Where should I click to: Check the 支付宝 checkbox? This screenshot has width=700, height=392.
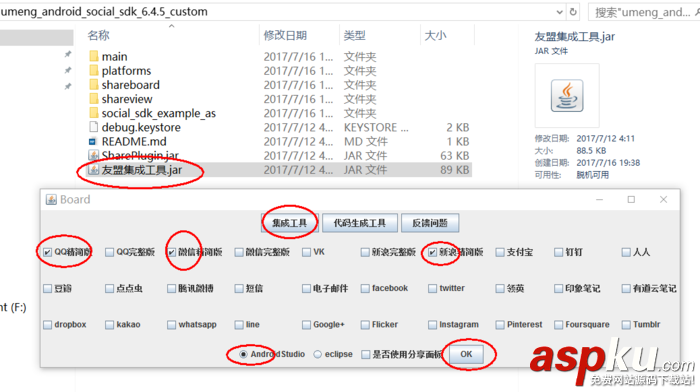click(500, 252)
